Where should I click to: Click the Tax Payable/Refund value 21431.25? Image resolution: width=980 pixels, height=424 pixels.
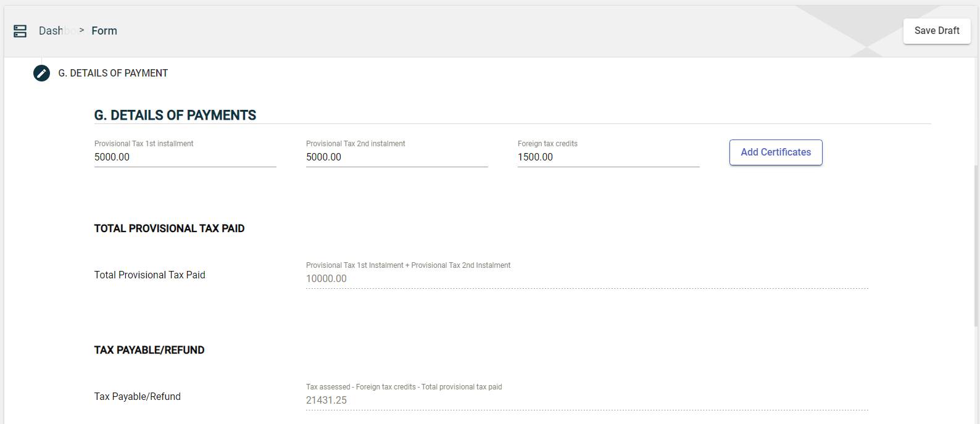click(x=326, y=401)
